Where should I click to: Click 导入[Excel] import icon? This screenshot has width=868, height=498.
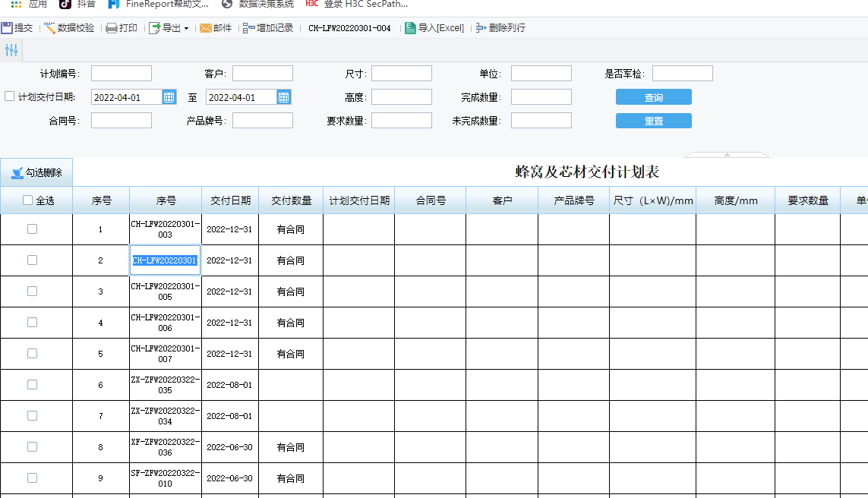click(x=410, y=27)
